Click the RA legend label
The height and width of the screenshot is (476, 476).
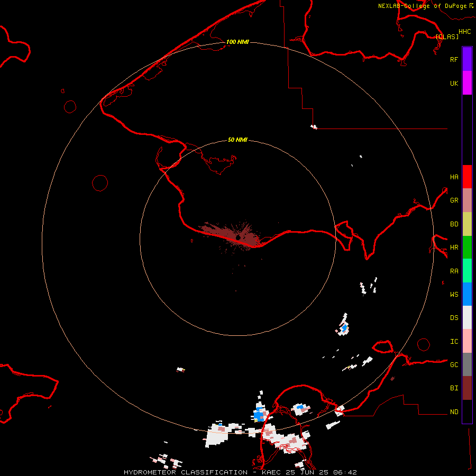click(x=454, y=271)
